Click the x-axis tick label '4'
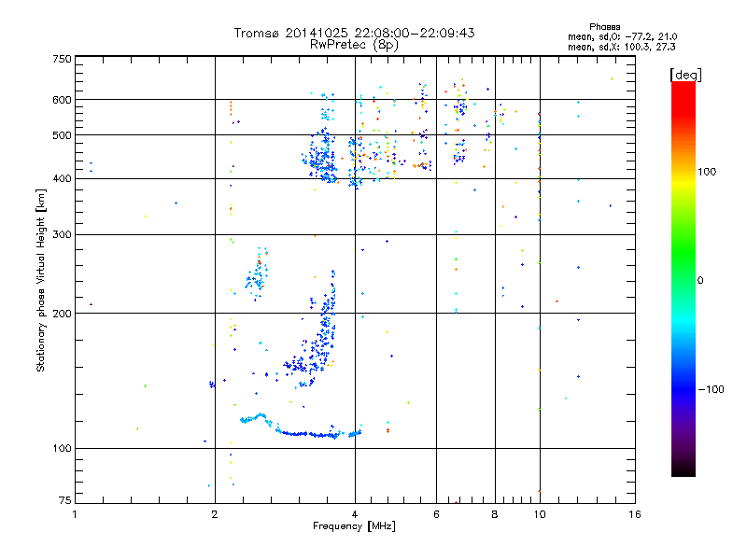Image resolution: width=747 pixels, height=560 pixels. click(x=355, y=514)
